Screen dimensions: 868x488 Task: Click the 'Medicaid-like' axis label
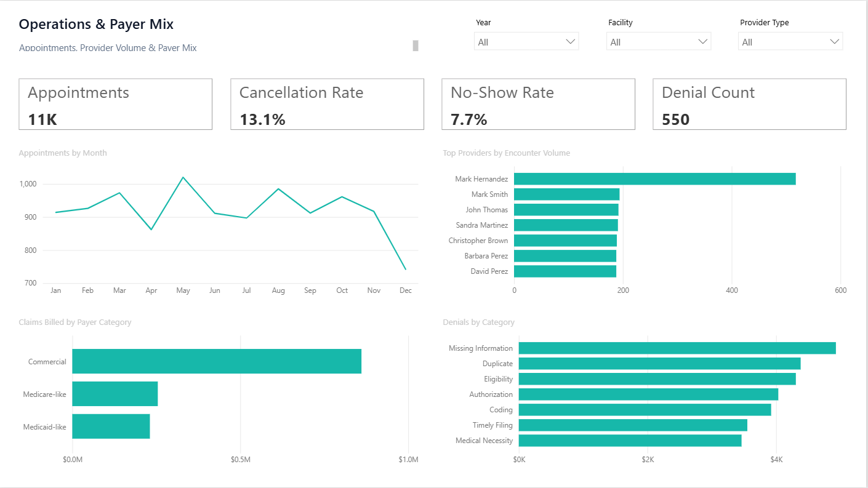click(44, 426)
